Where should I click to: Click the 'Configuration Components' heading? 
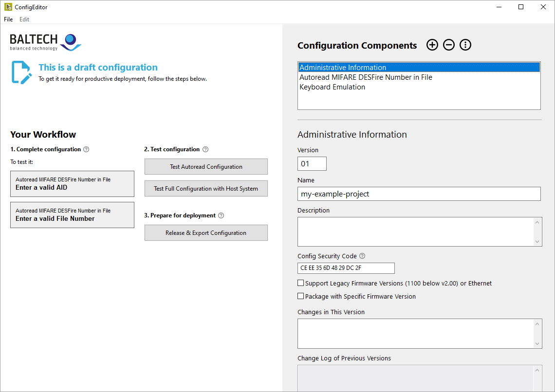357,45
